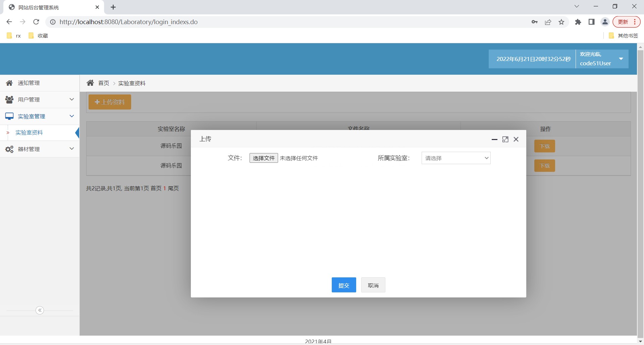Click the second 源码乐园 table cell
The width and height of the screenshot is (644, 345).
click(x=171, y=166)
